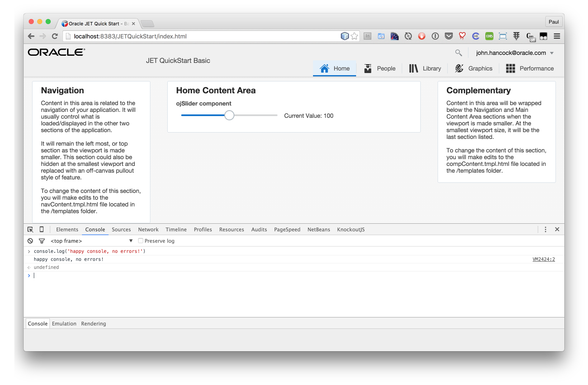
Task: Click the window-frame screenshot extension icon
Action: (503, 36)
